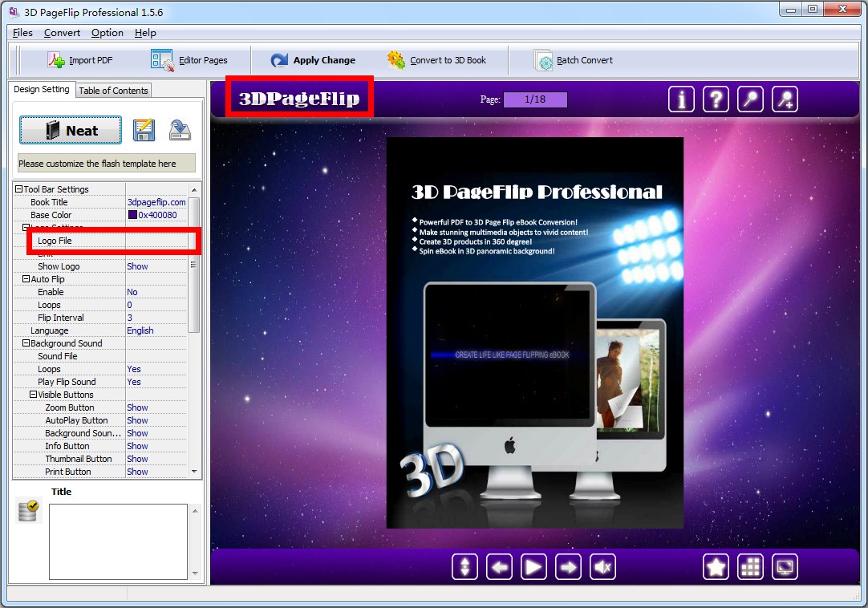The width and height of the screenshot is (868, 608).
Task: Start Convert to 3D Book
Action: pyautogui.click(x=436, y=60)
